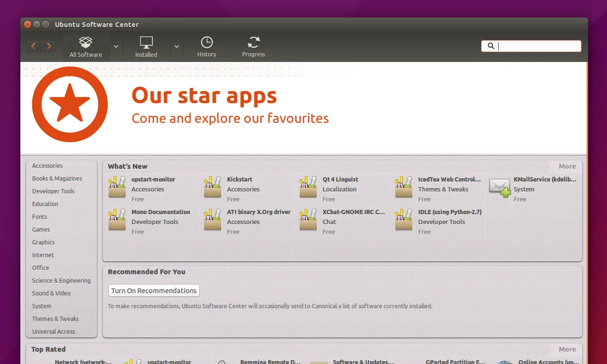Go back with the left arrow button

34,46
